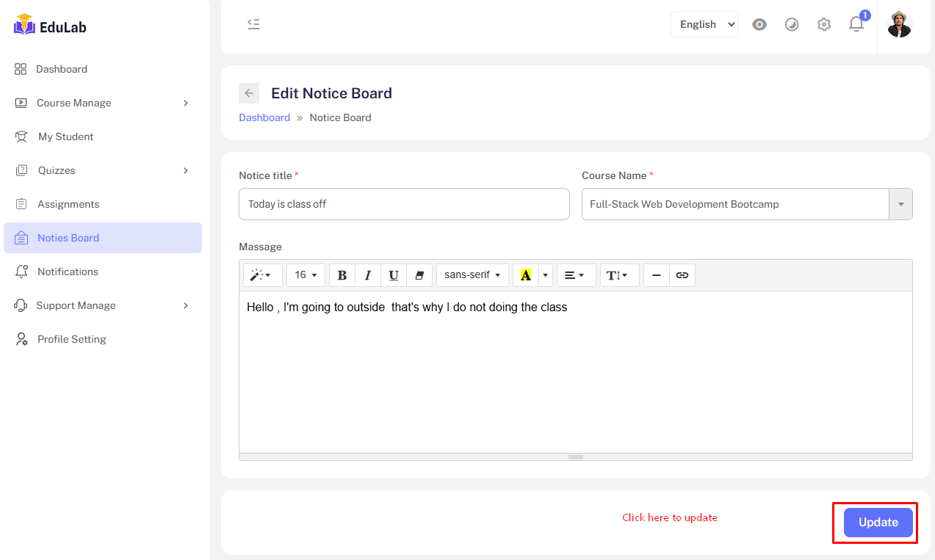Expand Course Manage in the sidebar

tap(102, 103)
